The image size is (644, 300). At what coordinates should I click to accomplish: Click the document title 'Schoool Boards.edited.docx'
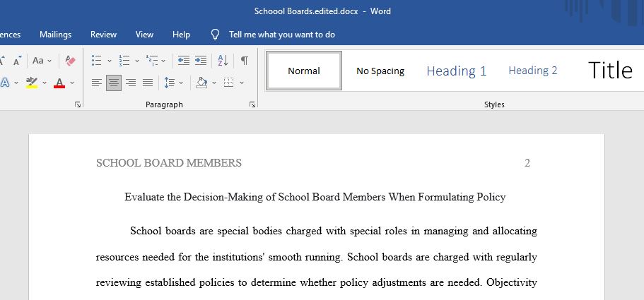(x=306, y=11)
